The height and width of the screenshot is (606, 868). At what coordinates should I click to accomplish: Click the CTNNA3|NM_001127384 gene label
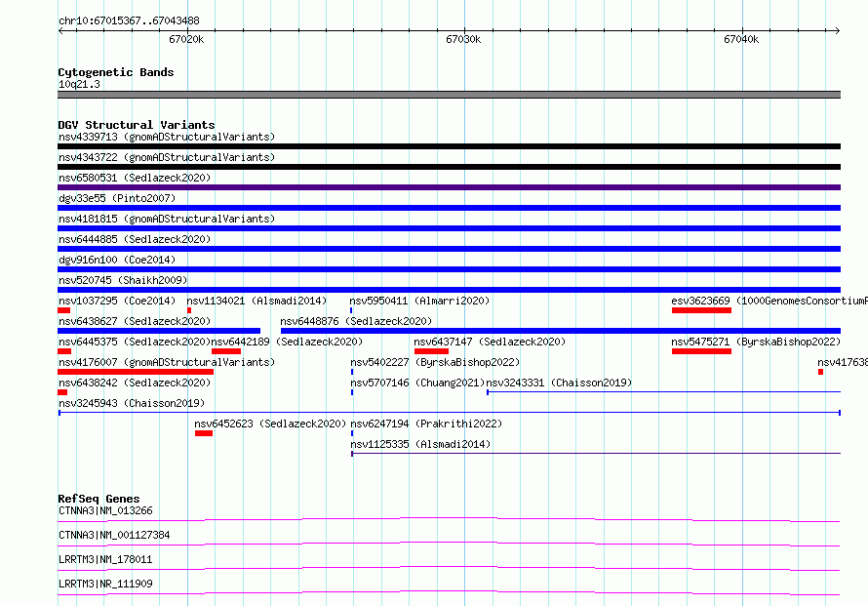[114, 535]
